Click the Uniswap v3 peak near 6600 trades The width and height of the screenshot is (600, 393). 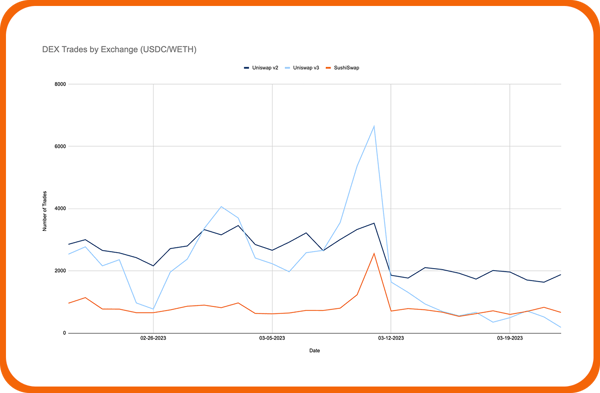[x=374, y=126]
